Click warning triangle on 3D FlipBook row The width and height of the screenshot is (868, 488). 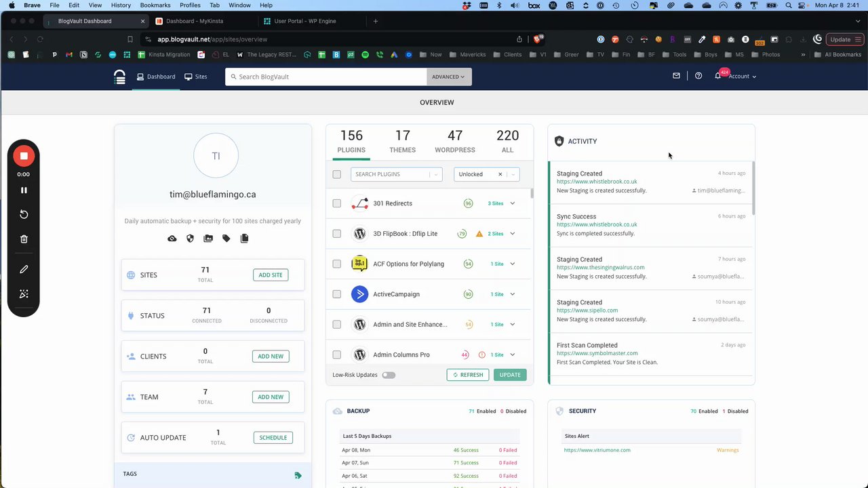pos(479,234)
